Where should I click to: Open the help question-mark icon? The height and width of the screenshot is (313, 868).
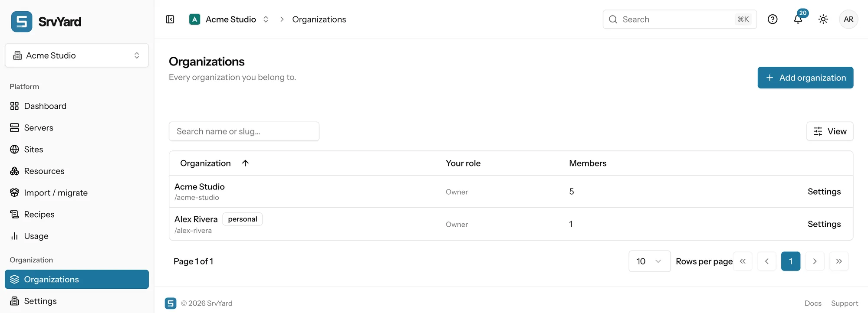(773, 19)
